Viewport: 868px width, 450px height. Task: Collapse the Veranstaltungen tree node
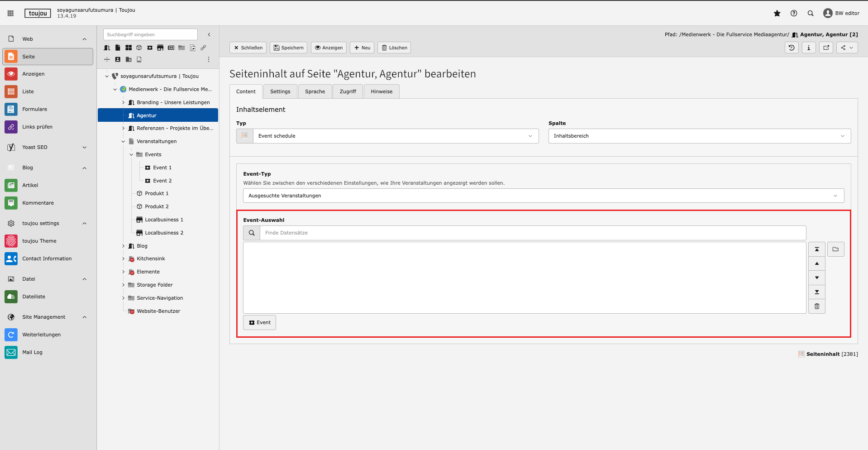click(123, 142)
